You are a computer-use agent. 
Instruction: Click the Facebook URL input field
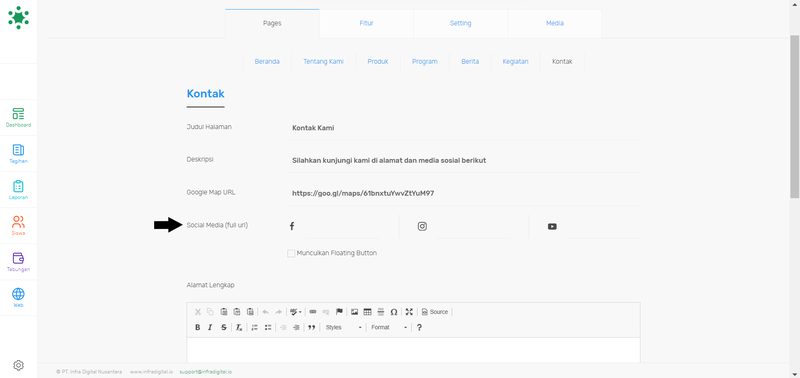point(343,226)
